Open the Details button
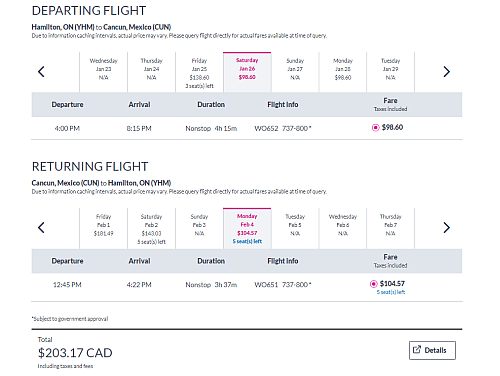The height and width of the screenshot is (376, 500). 432,350
